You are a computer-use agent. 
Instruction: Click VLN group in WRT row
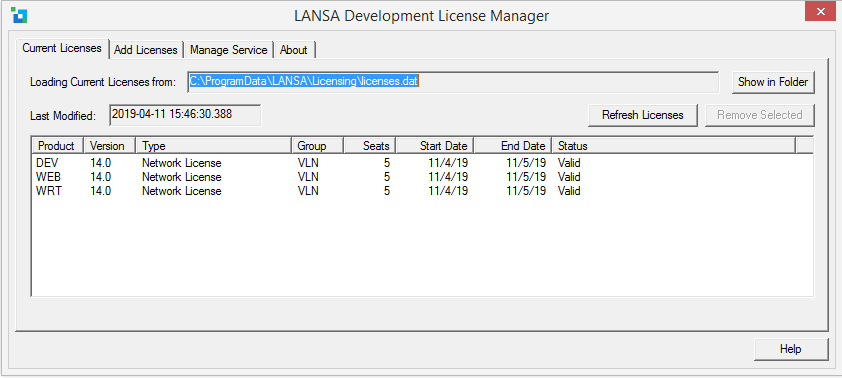click(x=308, y=191)
